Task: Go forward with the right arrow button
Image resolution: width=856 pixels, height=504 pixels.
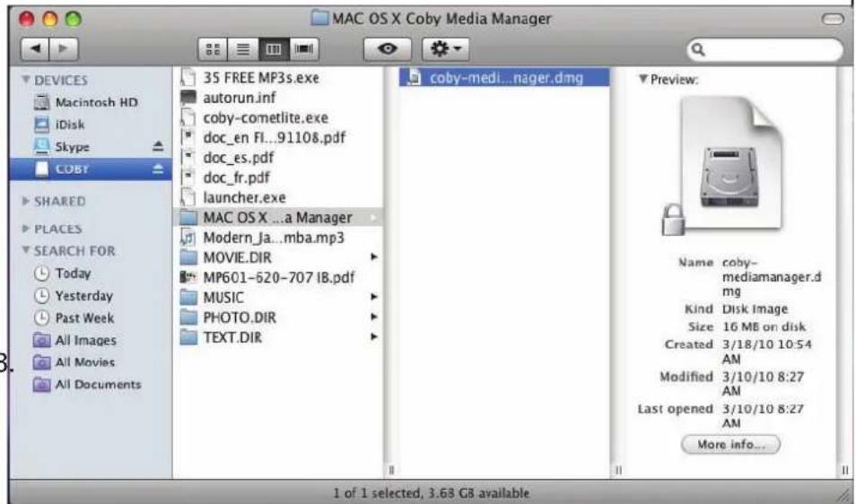Action: pyautogui.click(x=64, y=49)
